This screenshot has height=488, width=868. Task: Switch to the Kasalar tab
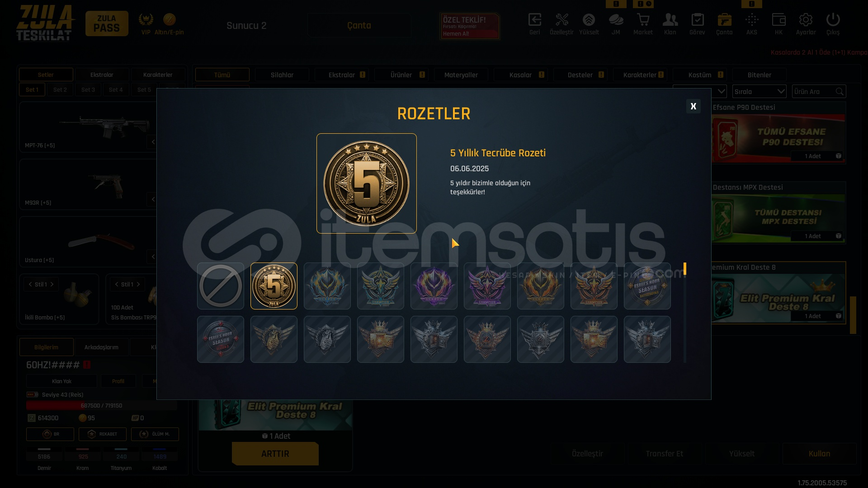521,75
